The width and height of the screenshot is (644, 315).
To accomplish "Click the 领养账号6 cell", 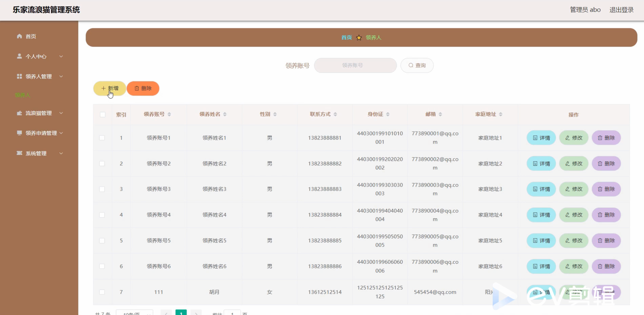I will 159,266.
